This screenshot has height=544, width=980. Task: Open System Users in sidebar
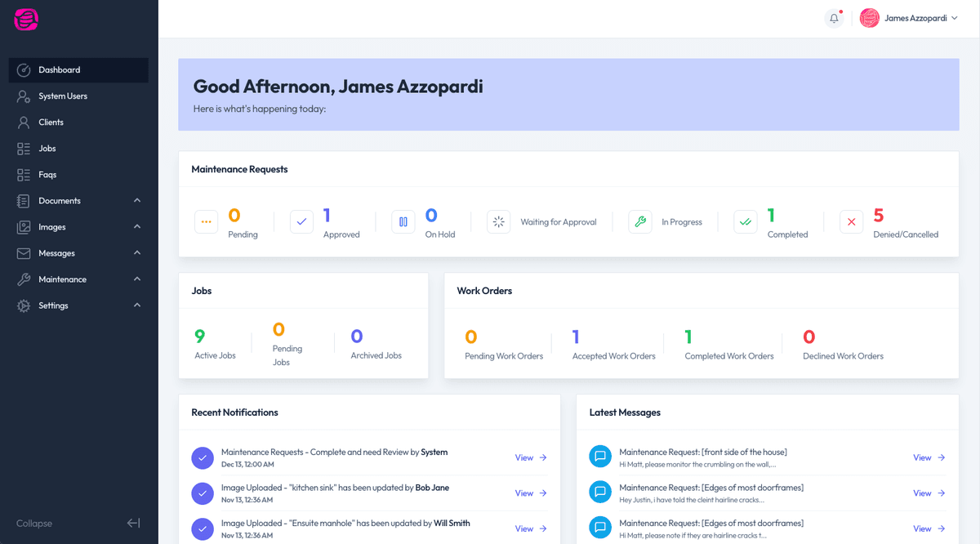click(x=63, y=96)
